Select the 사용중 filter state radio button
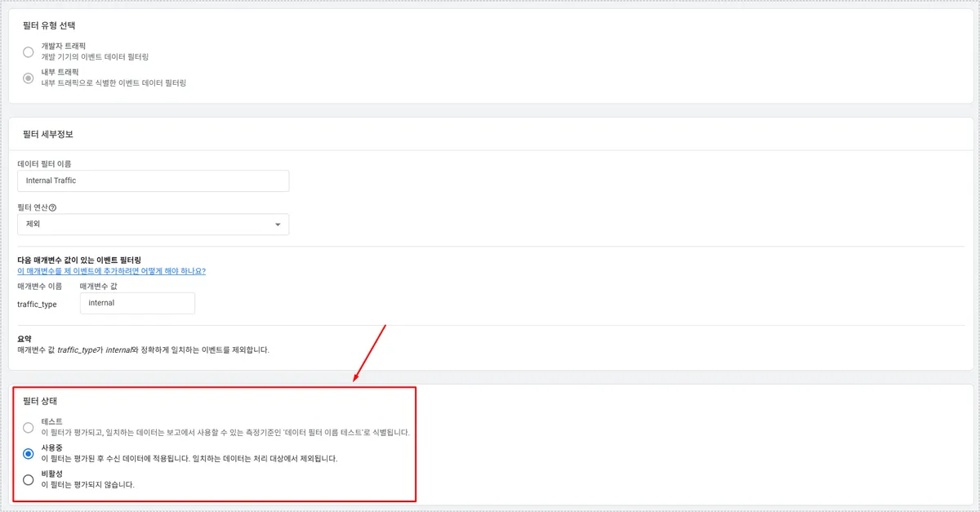Viewport: 980px width, 512px height. point(29,453)
